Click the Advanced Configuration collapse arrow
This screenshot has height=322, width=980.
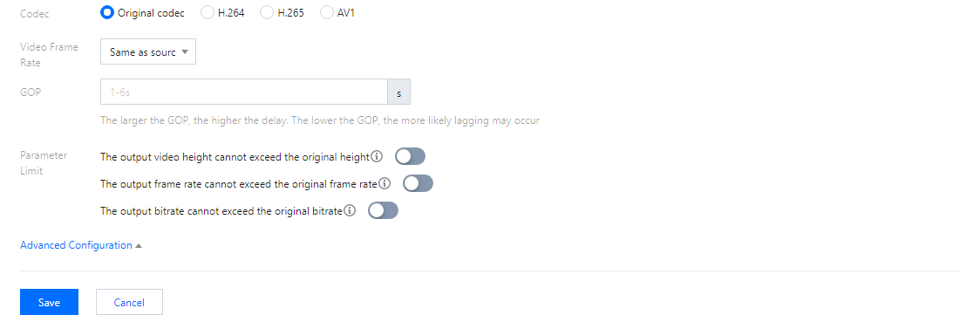[x=139, y=246]
